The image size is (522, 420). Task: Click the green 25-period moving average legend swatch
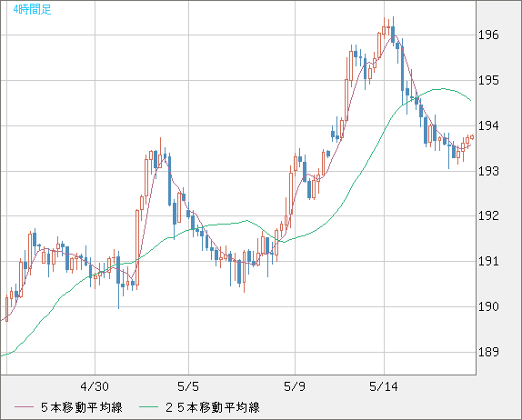tap(148, 407)
